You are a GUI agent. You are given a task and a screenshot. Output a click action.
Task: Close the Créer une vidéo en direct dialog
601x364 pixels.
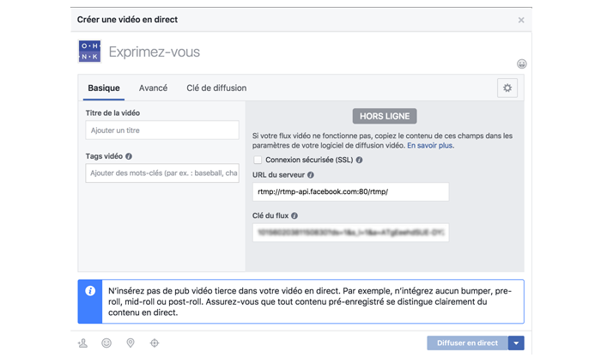click(521, 20)
